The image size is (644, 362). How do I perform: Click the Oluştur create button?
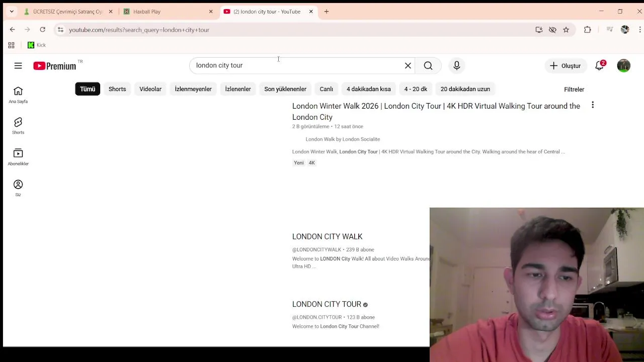566,66
